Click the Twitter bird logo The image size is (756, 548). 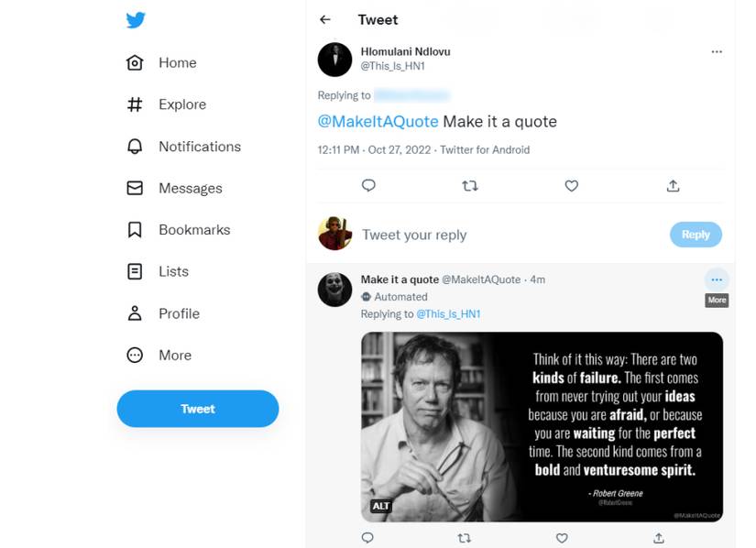click(x=136, y=20)
